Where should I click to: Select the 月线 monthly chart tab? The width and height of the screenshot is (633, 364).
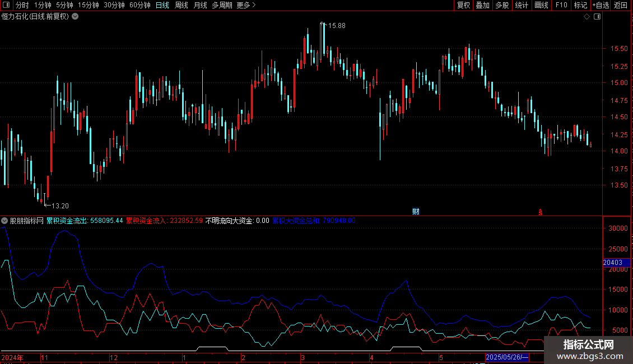click(x=200, y=5)
